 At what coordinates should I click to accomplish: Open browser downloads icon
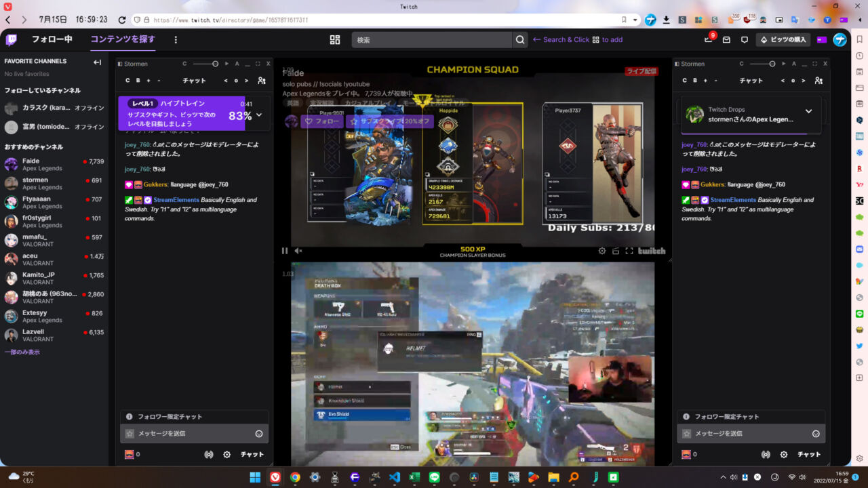(x=666, y=20)
